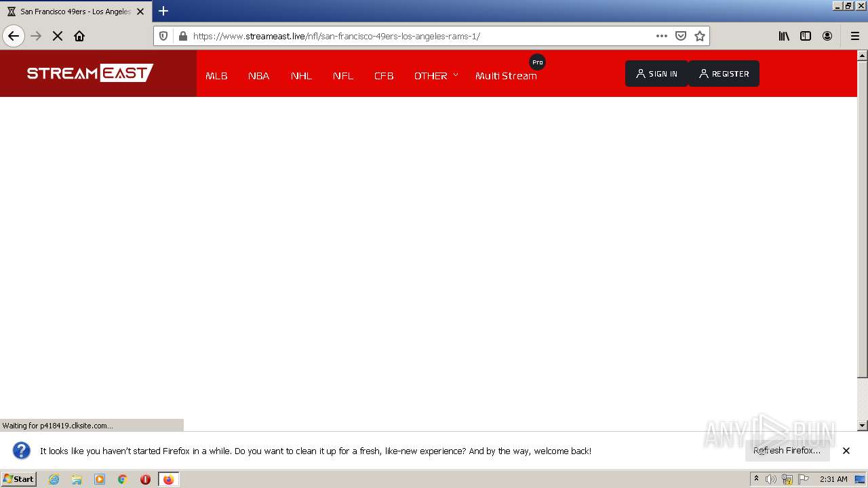Open the Windows Start menu
Viewport: 868px width, 488px height.
[18, 479]
